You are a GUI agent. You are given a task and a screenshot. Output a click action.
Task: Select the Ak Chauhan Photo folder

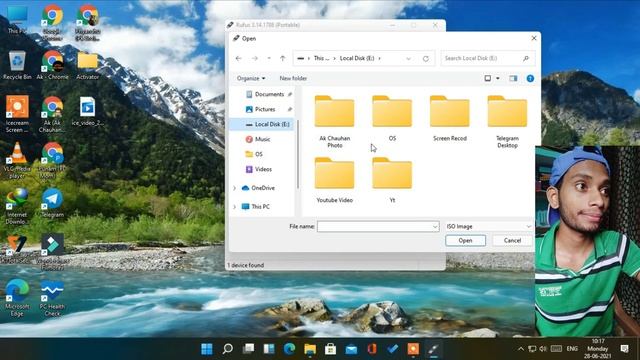[x=334, y=121]
